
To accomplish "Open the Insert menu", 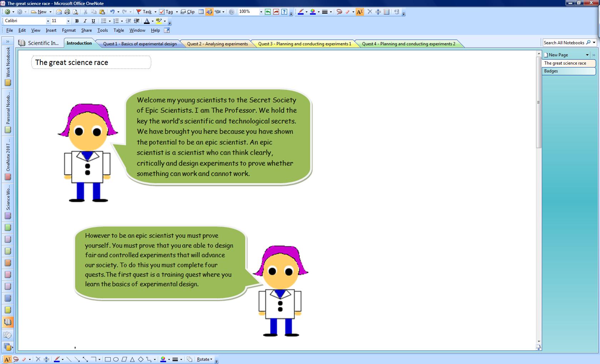I will click(x=51, y=30).
